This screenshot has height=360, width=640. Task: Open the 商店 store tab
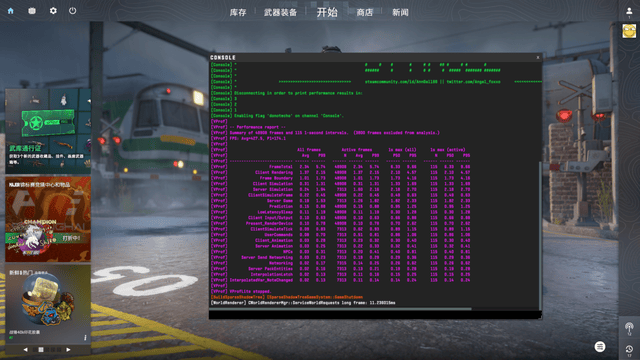click(364, 13)
